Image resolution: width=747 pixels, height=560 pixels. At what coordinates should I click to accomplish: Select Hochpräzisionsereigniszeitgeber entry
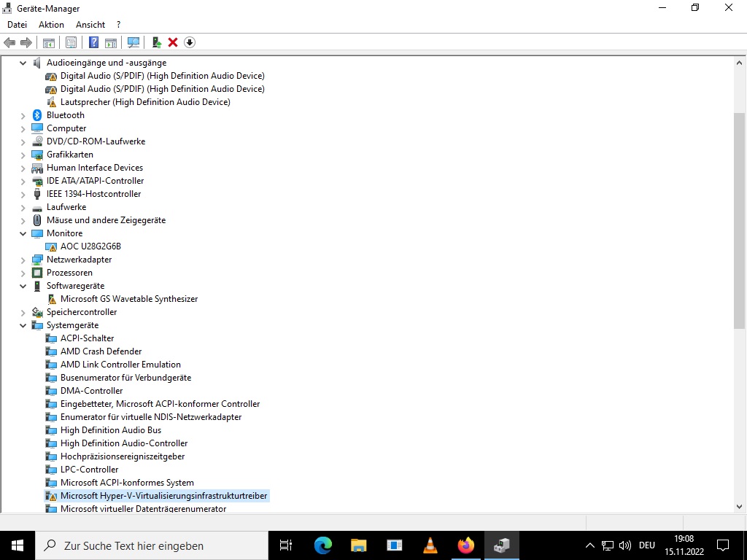(x=123, y=456)
